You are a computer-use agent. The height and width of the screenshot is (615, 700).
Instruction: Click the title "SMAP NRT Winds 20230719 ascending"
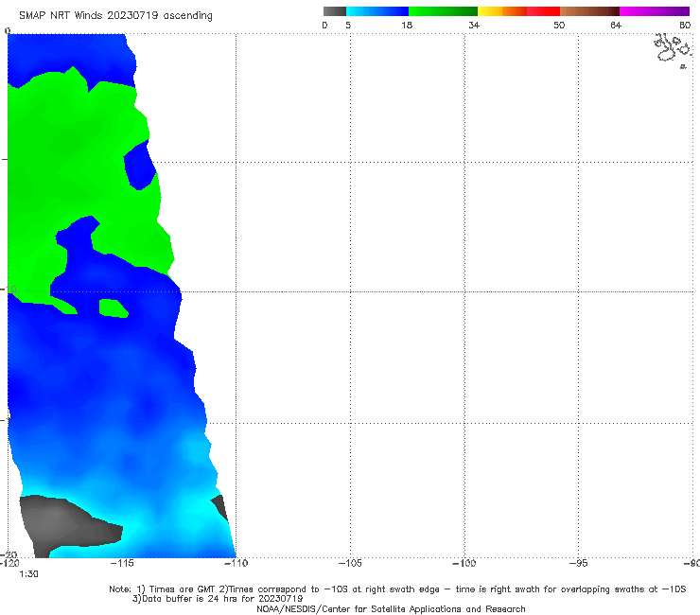[x=115, y=15]
